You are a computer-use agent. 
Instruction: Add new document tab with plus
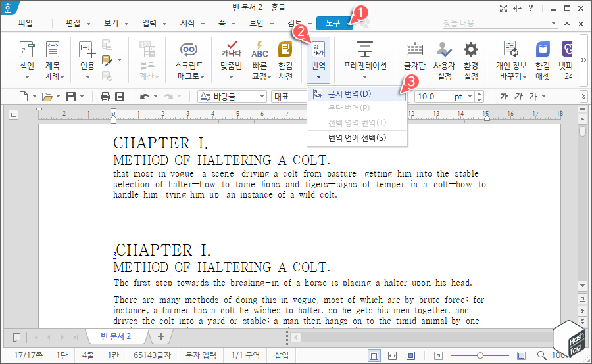tap(161, 336)
